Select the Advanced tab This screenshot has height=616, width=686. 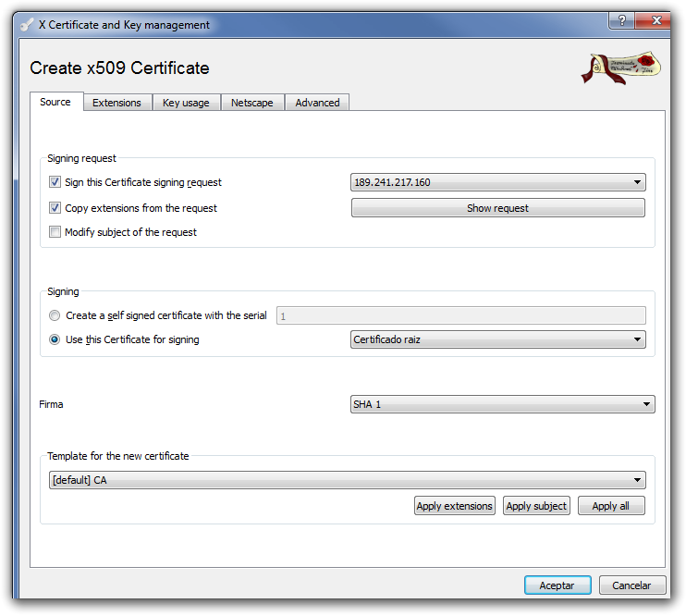pyautogui.click(x=317, y=103)
